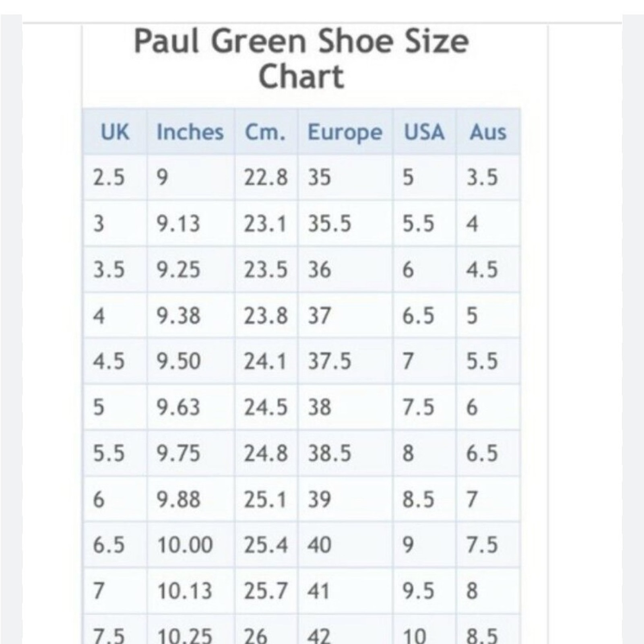Viewport: 644px width, 644px height.
Task: Select the Europe 38.5 cell
Action: coord(345,453)
